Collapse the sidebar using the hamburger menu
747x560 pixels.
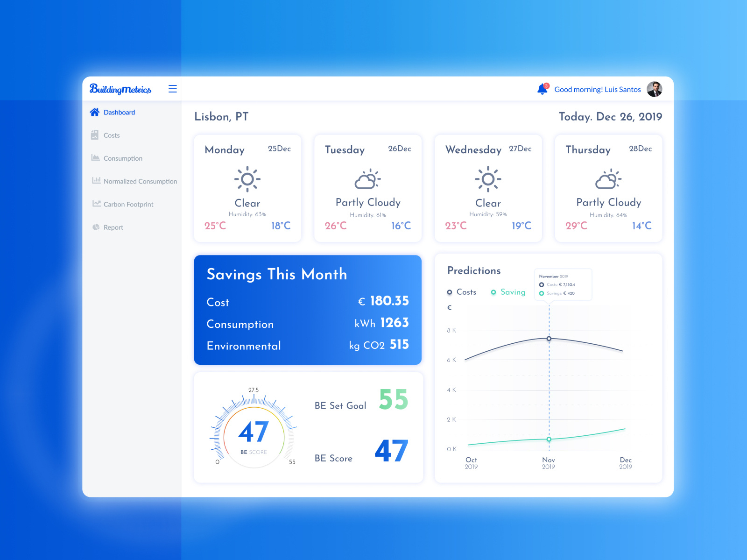[x=172, y=89]
